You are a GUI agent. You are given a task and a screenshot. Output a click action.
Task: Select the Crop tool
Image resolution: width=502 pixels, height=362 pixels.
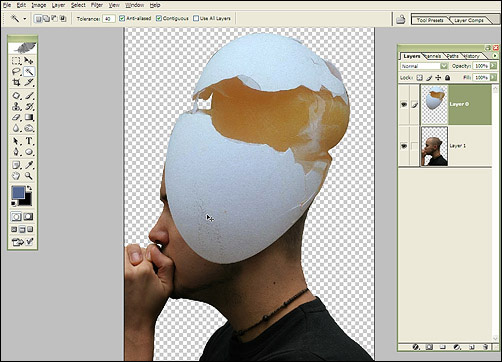point(16,82)
